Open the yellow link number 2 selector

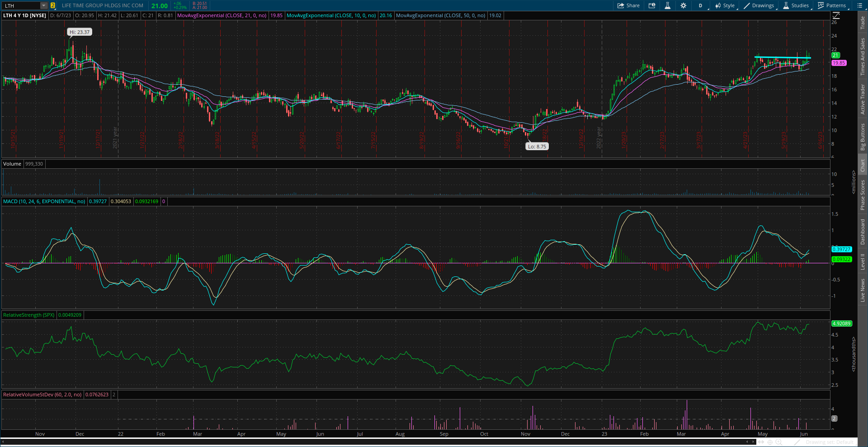point(53,5)
